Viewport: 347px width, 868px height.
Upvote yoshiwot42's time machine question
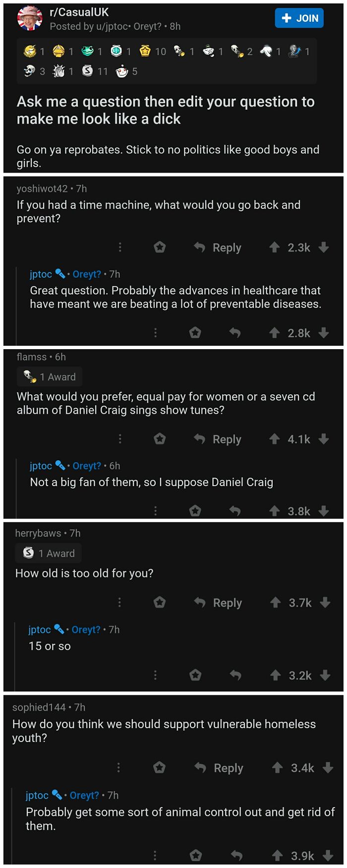tap(275, 248)
